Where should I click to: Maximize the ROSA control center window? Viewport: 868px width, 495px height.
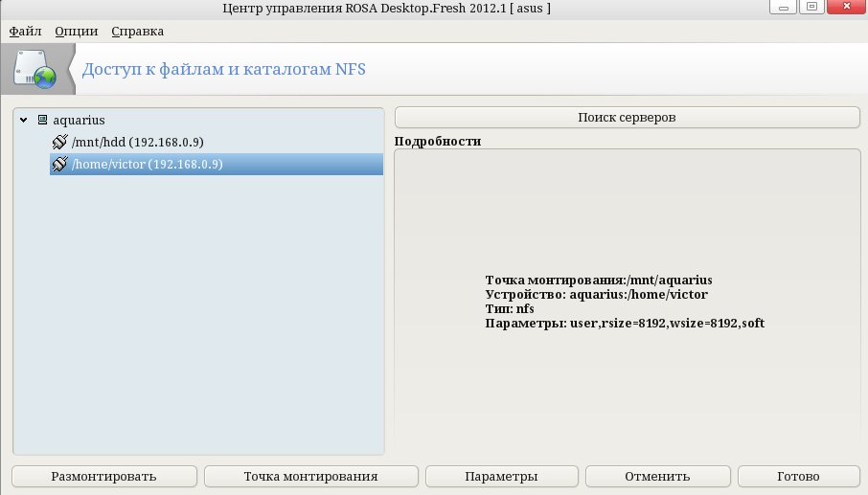[811, 7]
